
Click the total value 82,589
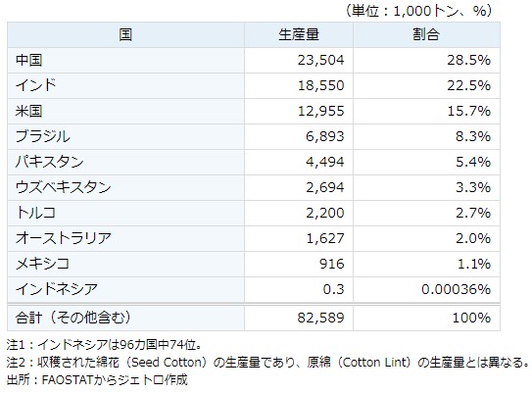321,318
